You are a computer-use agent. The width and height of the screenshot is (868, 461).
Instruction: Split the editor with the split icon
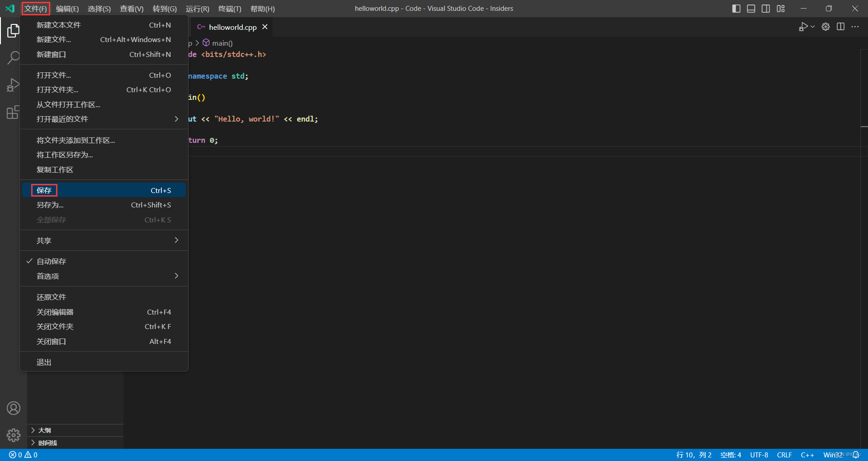840,27
